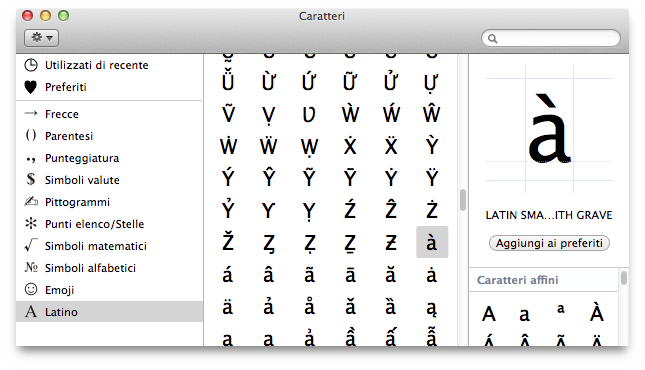Select the Pittogrammi category

tap(109, 202)
